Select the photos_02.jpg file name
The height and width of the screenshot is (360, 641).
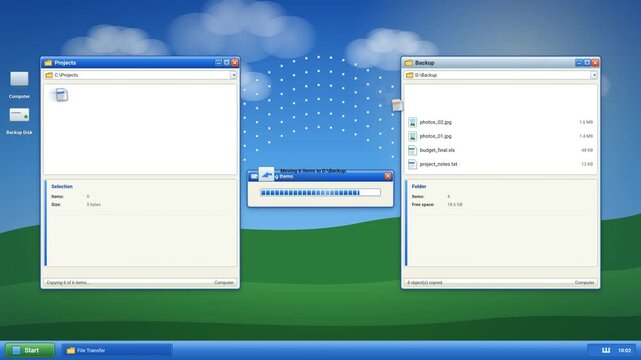435,122
